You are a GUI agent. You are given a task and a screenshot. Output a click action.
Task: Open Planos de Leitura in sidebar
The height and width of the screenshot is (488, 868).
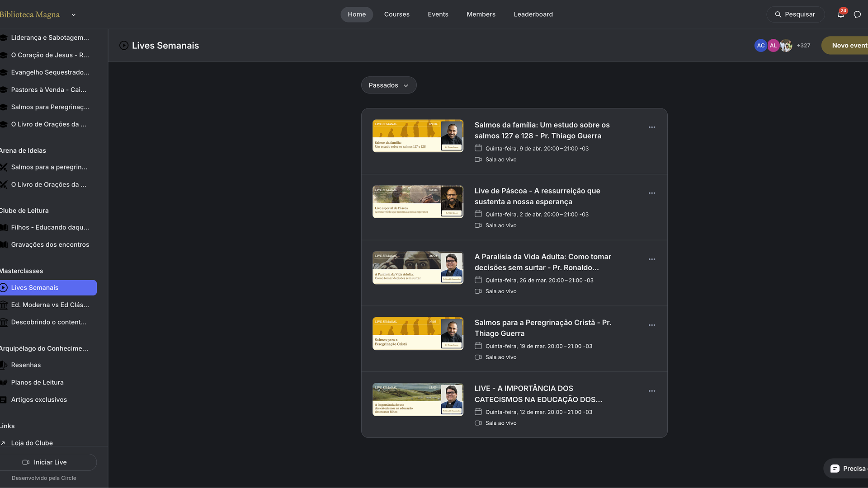point(48,383)
